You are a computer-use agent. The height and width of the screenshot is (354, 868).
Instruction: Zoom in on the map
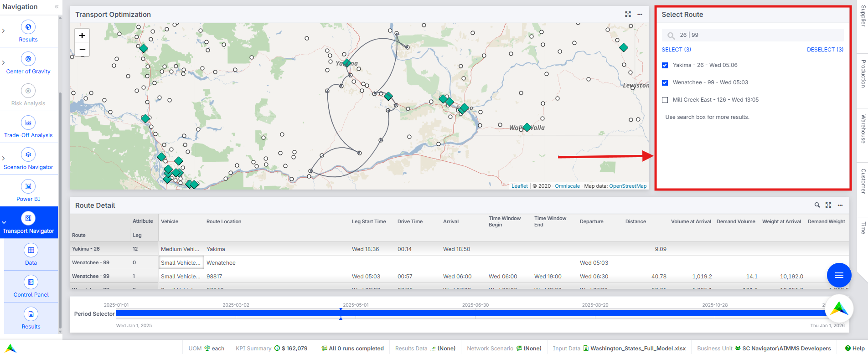click(x=82, y=35)
